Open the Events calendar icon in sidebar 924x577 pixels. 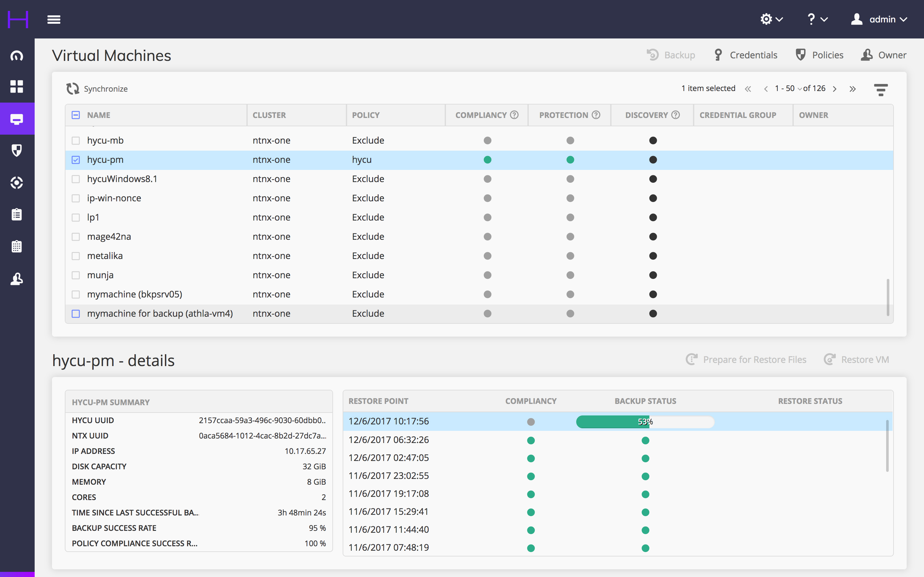(17, 247)
